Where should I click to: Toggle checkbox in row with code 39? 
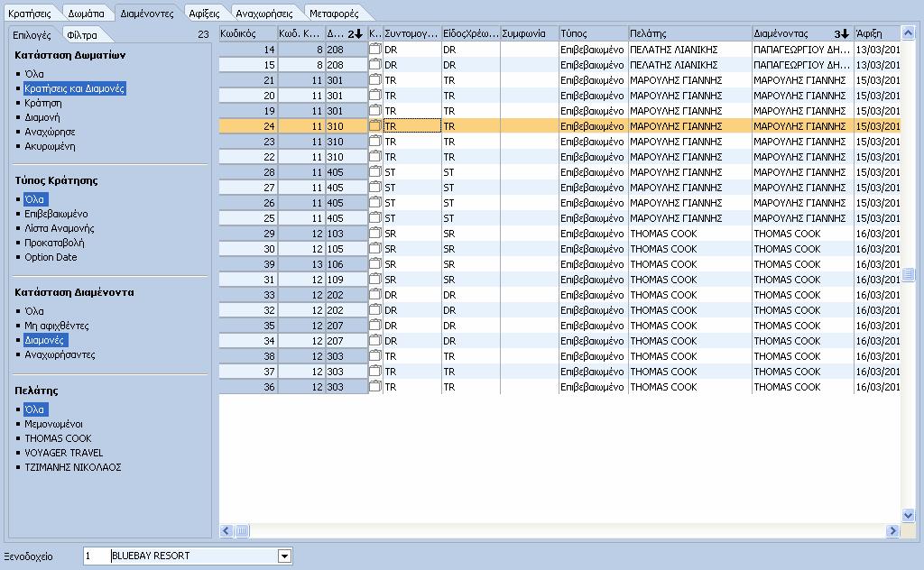point(374,263)
